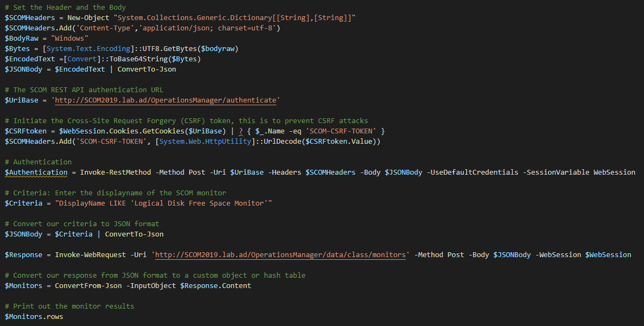Viewport: 644px width, 326px height.
Task: Click 'ConvertTo-Json' after $Criteria
Action: coord(135,234)
